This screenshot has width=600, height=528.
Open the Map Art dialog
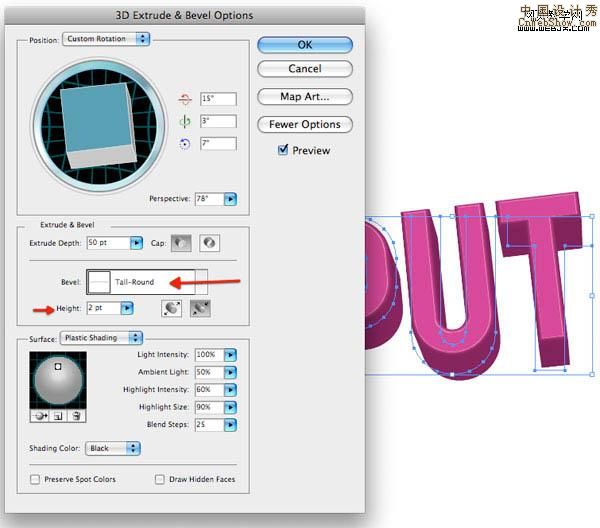click(305, 96)
